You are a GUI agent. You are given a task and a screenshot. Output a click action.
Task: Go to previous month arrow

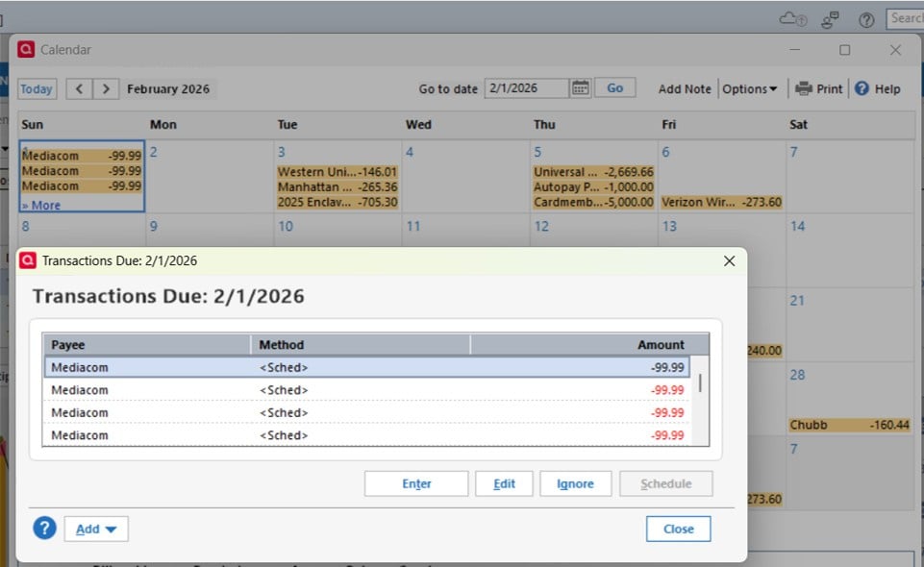tap(79, 89)
